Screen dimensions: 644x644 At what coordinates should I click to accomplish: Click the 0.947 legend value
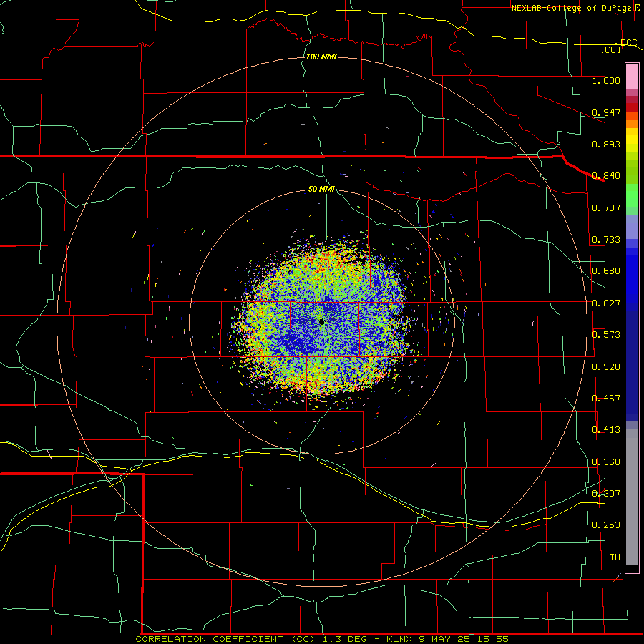pos(606,112)
